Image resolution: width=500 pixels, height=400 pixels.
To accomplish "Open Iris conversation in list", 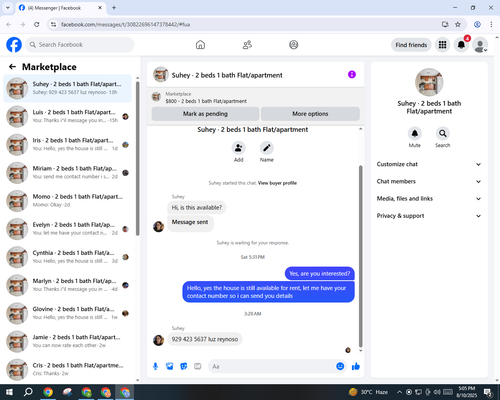I will pyautogui.click(x=68, y=145).
